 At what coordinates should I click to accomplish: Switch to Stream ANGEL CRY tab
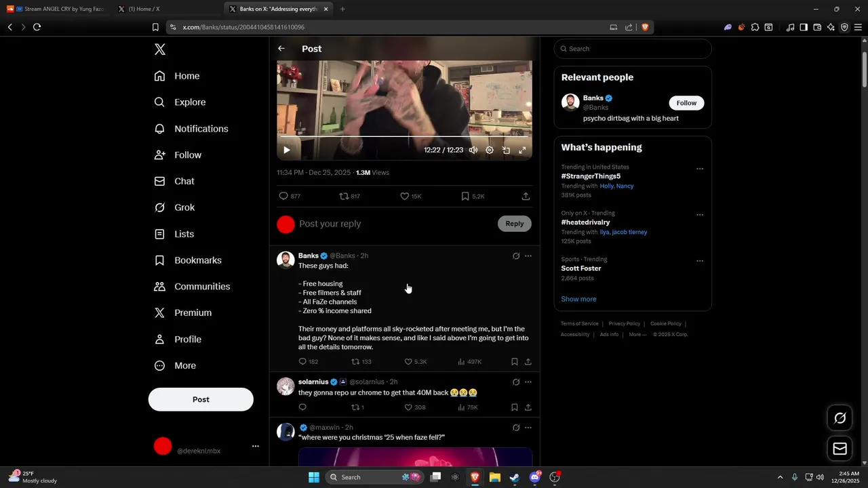(56, 9)
